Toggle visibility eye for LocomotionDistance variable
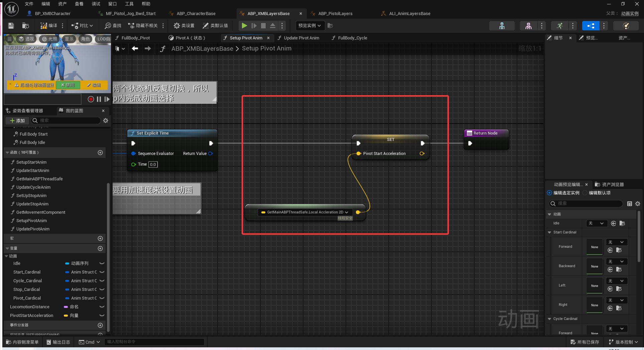This screenshot has height=350, width=644. click(x=102, y=307)
